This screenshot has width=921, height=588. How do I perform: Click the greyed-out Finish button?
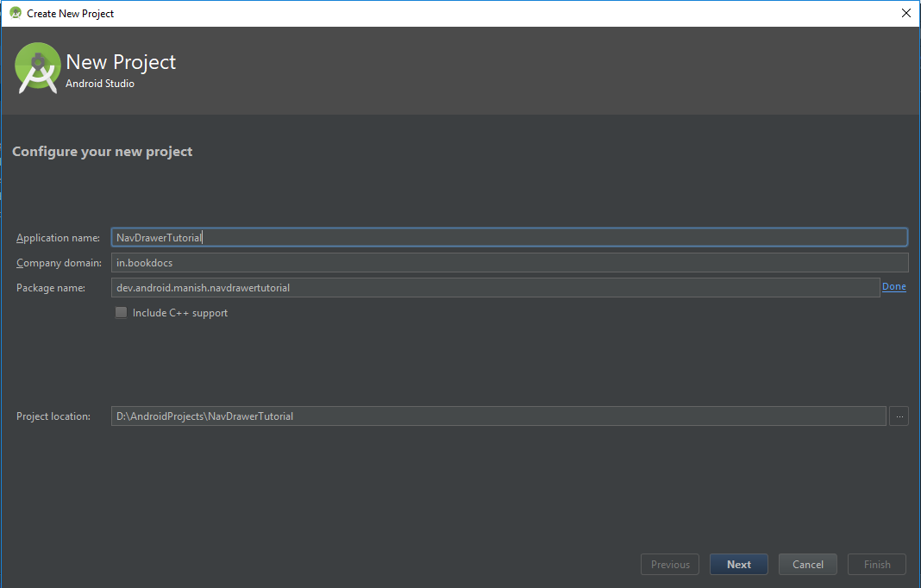[x=876, y=565]
